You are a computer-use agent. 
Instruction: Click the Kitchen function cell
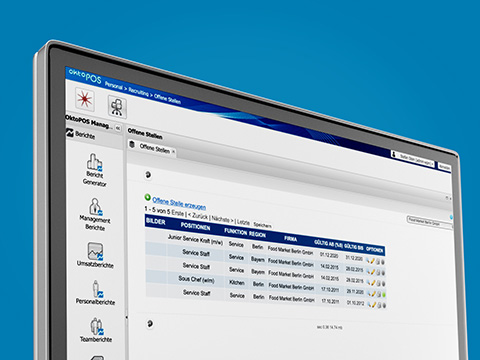point(237,283)
